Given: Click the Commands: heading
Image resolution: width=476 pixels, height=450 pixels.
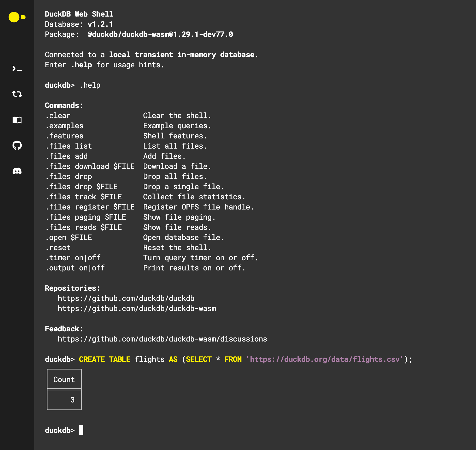Looking at the screenshot, I should tap(64, 105).
